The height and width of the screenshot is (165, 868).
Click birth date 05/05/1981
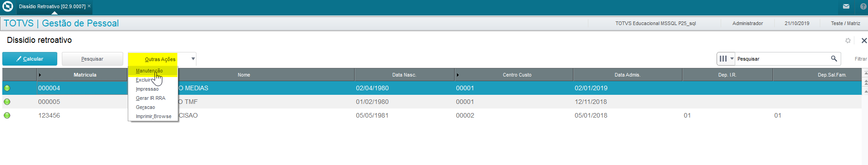click(372, 115)
